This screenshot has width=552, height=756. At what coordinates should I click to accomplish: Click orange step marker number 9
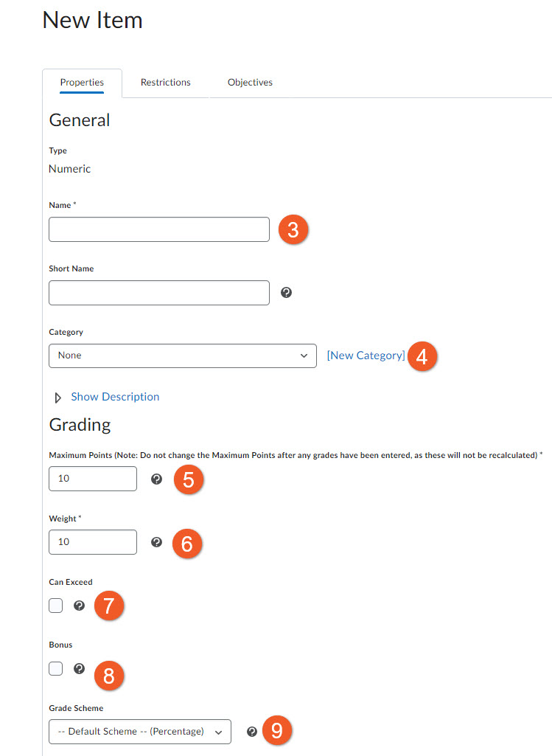[x=277, y=731]
